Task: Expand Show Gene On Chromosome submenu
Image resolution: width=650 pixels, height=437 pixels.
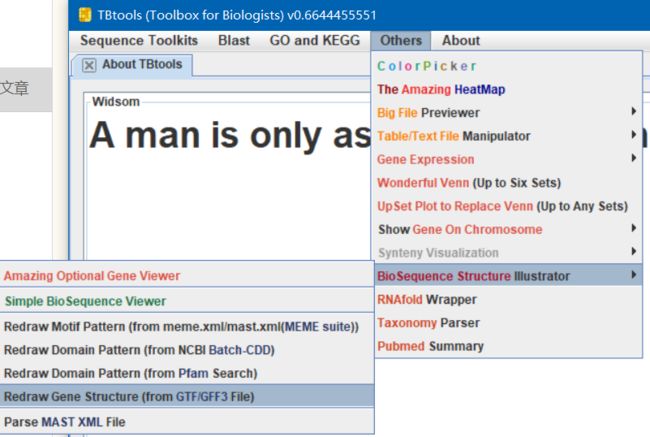Action: click(x=507, y=229)
